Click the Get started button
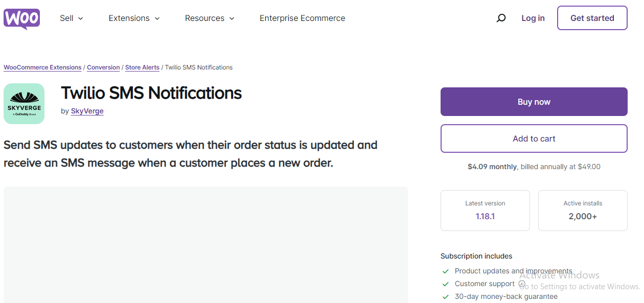 click(592, 18)
